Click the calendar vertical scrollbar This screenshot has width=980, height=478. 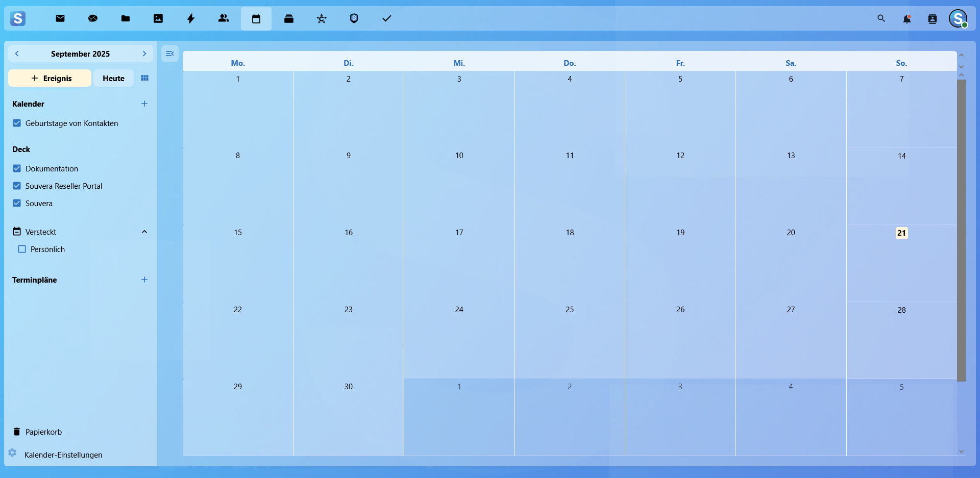pos(961,230)
